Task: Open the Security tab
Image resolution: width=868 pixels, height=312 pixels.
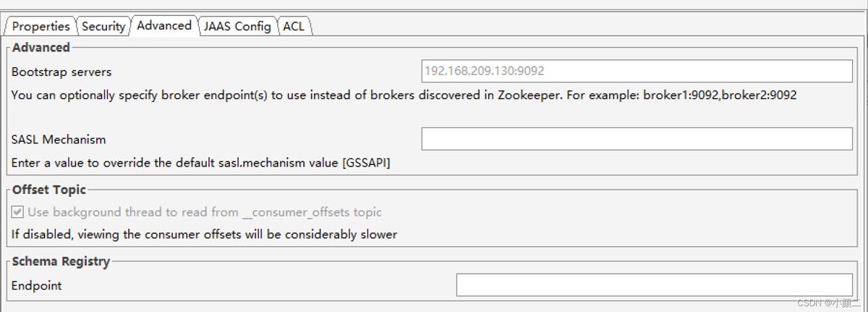Action: (x=103, y=26)
